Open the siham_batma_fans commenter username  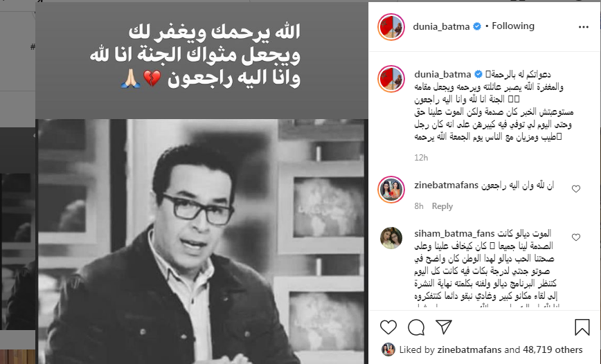[x=454, y=234]
